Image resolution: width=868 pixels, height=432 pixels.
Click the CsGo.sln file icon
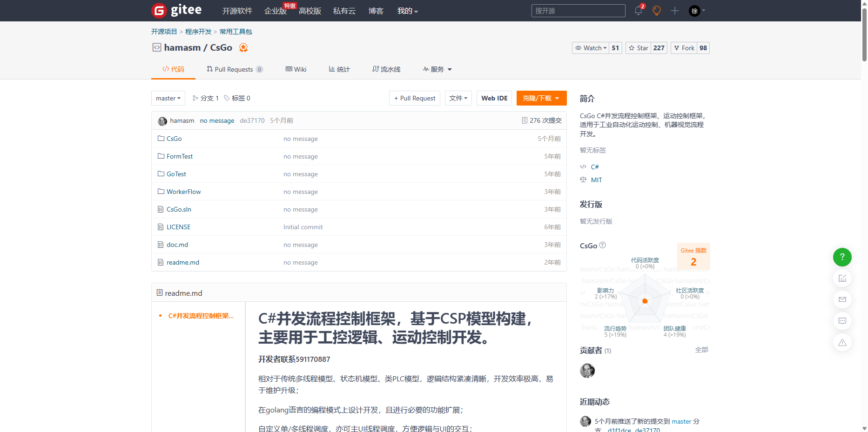click(161, 209)
